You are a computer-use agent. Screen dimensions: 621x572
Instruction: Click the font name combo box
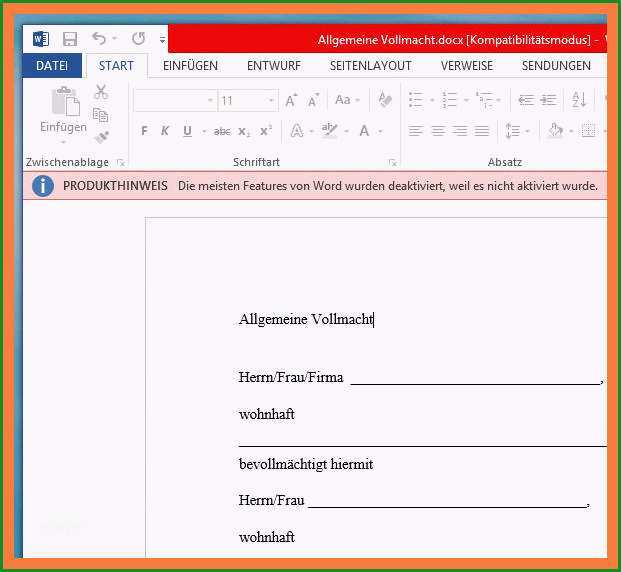coord(175,100)
